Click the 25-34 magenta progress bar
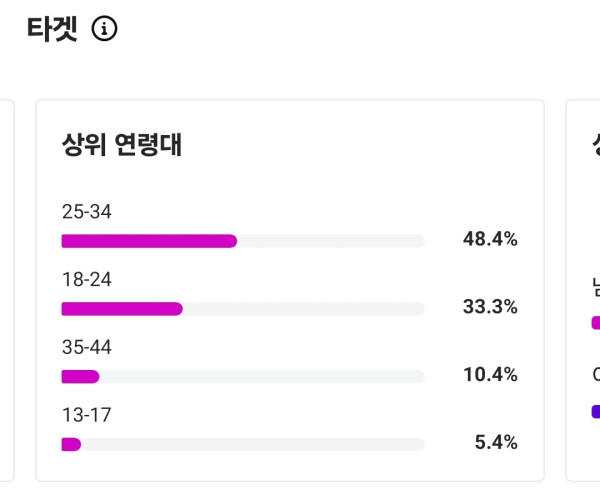 click(149, 241)
